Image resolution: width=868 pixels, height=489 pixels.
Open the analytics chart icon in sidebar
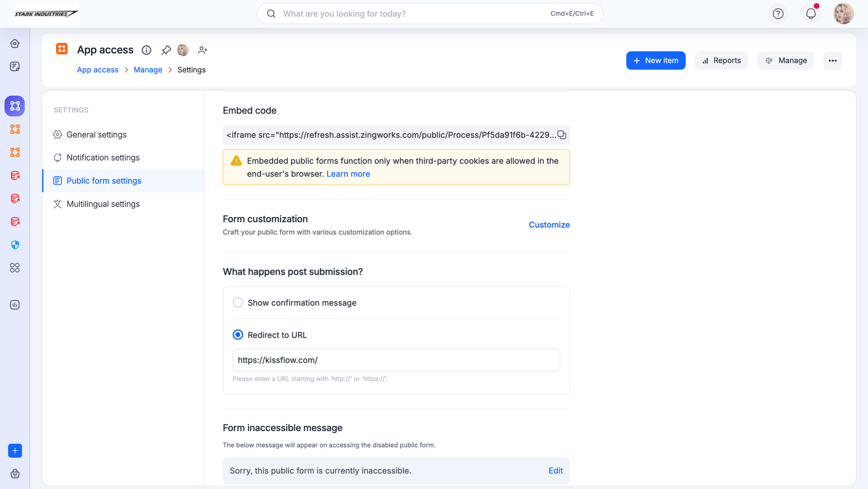pos(15,305)
